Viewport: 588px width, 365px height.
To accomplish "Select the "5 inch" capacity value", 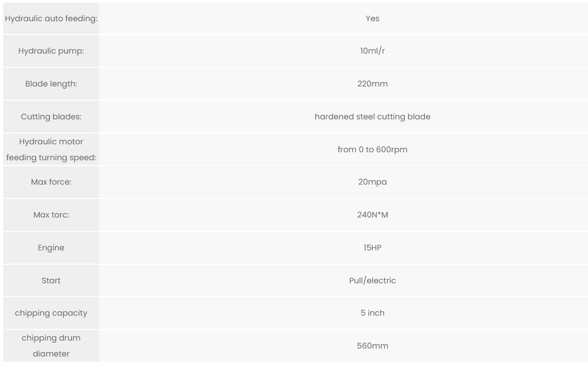I will click(372, 313).
